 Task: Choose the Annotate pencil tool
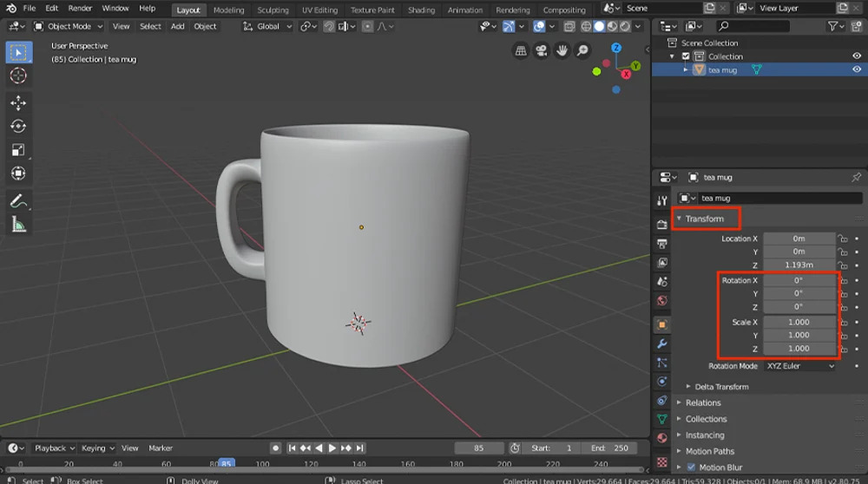tap(17, 201)
